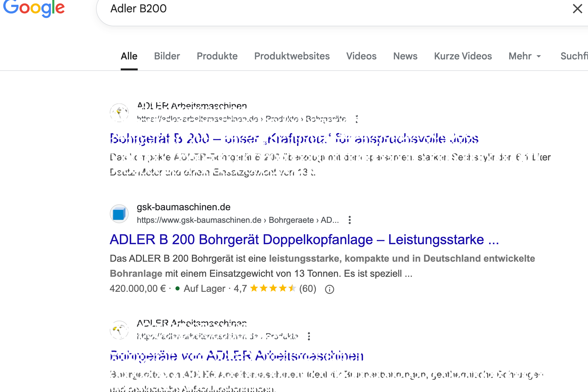Open the Produktwebsites tab

click(292, 56)
